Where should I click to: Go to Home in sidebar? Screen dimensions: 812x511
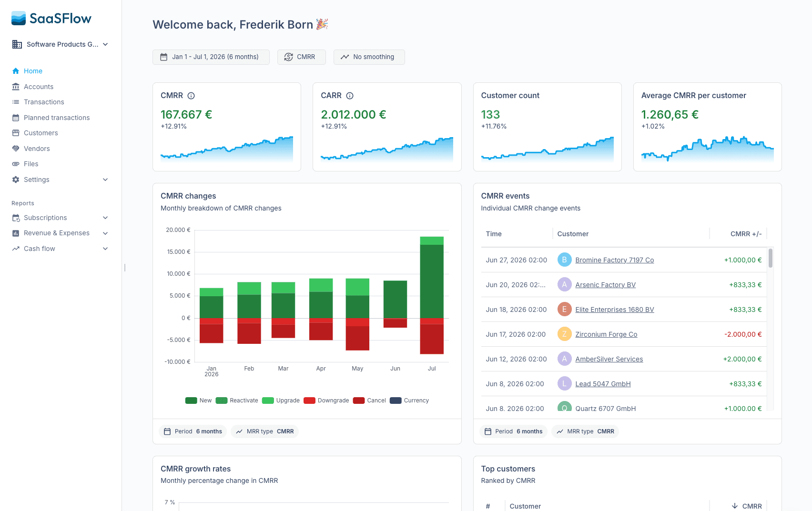click(x=33, y=71)
